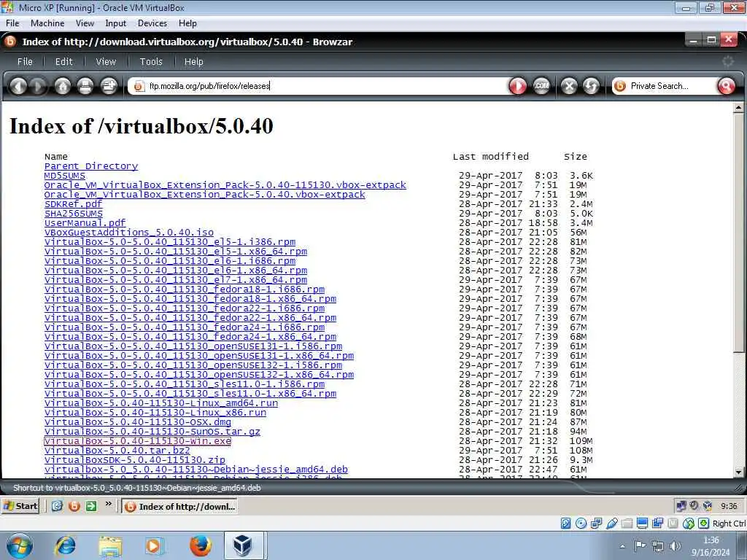Viewport: 747px width, 560px height.
Task: Download the jessie_amd64.deb package link
Action: pos(196,470)
